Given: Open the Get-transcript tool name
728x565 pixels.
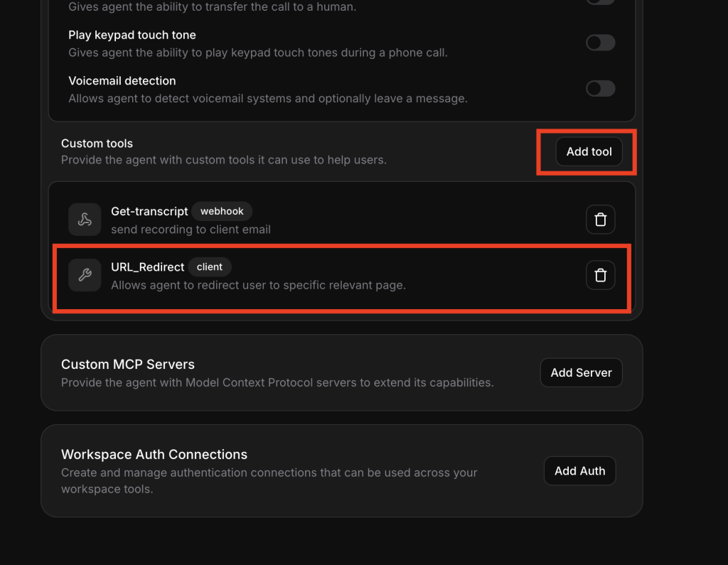Looking at the screenshot, I should (149, 211).
